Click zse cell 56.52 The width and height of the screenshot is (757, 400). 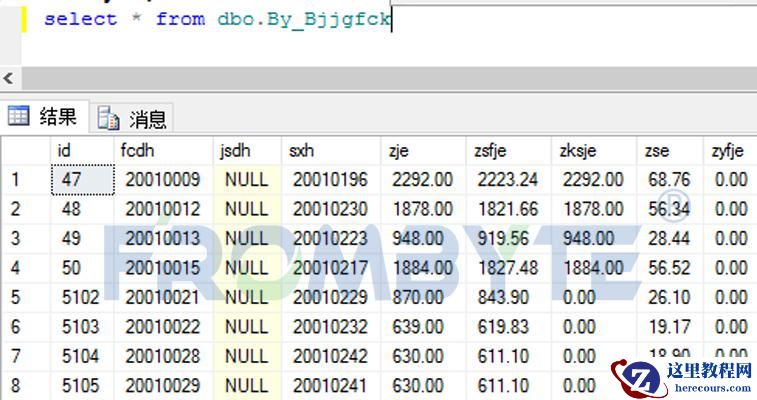click(670, 268)
